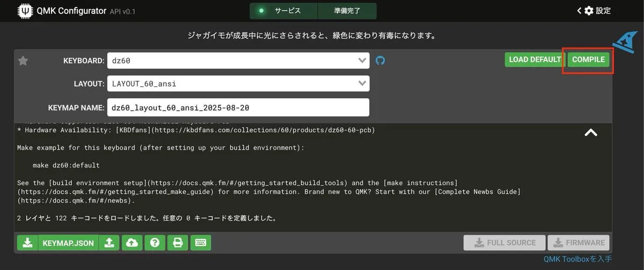Viewport: 644px width, 270px height.
Task: Open the LAYOUT dropdown showing LAYOUT_60_ansi
Action: tap(238, 84)
